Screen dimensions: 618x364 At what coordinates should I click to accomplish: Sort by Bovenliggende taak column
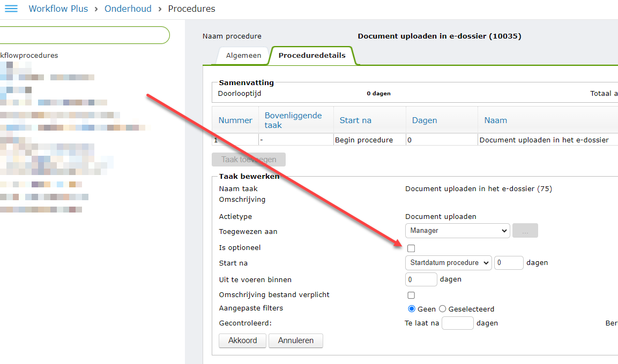pyautogui.click(x=293, y=120)
